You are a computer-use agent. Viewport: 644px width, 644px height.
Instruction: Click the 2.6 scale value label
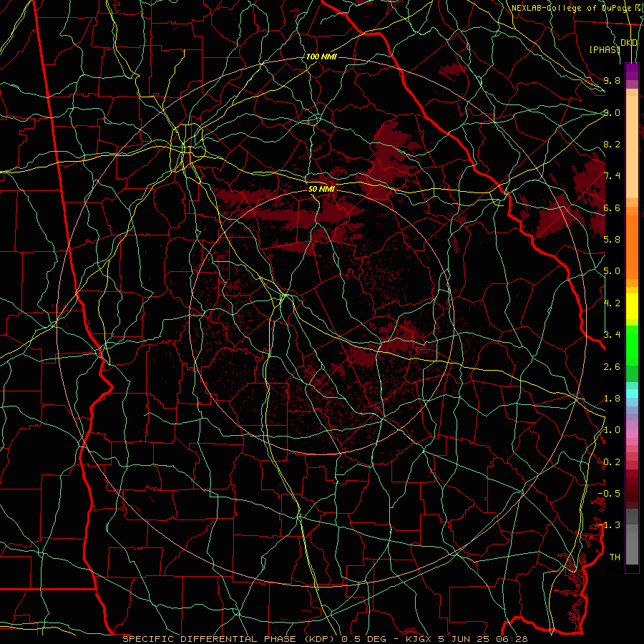(612, 366)
